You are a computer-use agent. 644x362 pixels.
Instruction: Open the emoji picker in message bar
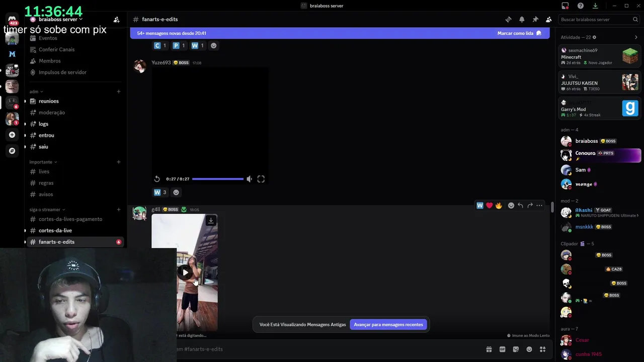pos(529,349)
